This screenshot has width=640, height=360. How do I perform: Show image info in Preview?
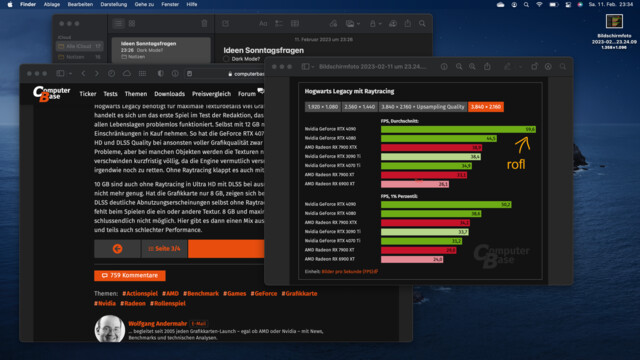[x=444, y=67]
